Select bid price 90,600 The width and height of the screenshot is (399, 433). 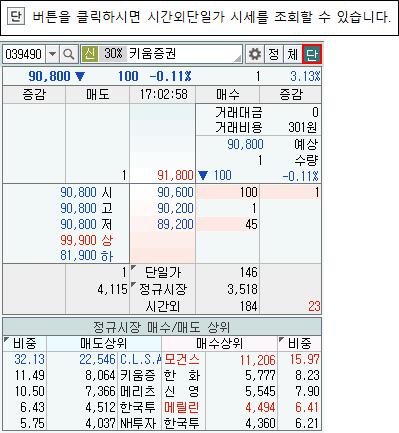click(175, 192)
